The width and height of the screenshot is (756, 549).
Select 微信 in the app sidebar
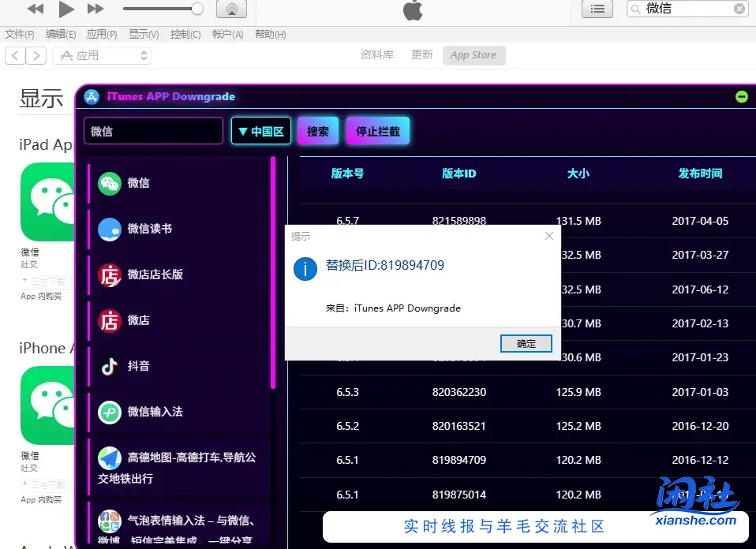coord(140,182)
